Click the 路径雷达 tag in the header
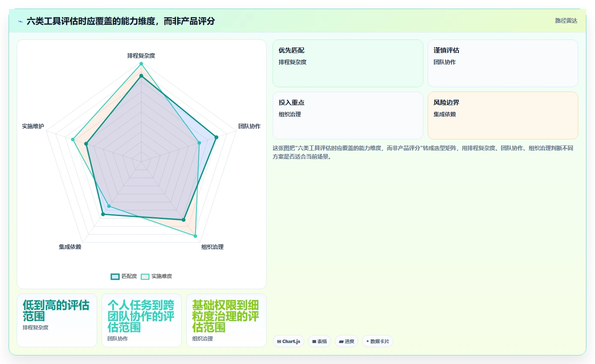 pyautogui.click(x=566, y=21)
